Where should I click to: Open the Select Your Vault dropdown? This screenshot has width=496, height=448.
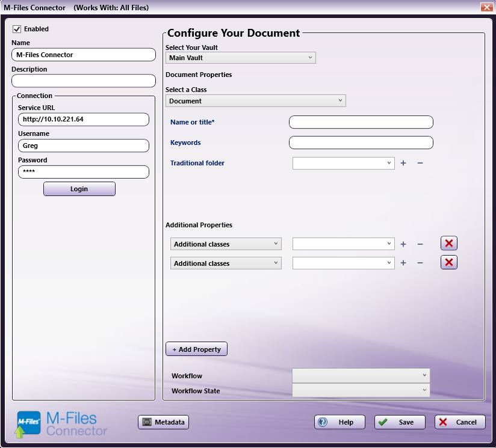pos(241,58)
